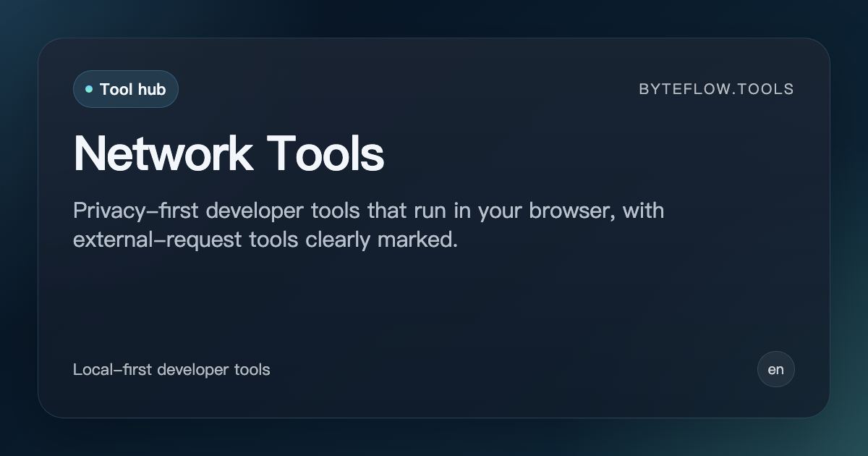Click the Local-first developer tools tagline
This screenshot has width=868, height=456.
click(x=171, y=369)
